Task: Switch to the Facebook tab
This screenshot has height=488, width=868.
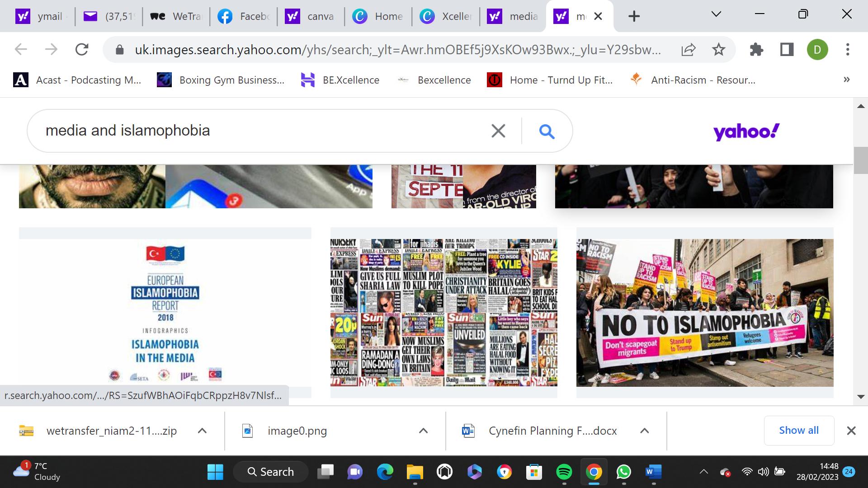Action: [244, 17]
